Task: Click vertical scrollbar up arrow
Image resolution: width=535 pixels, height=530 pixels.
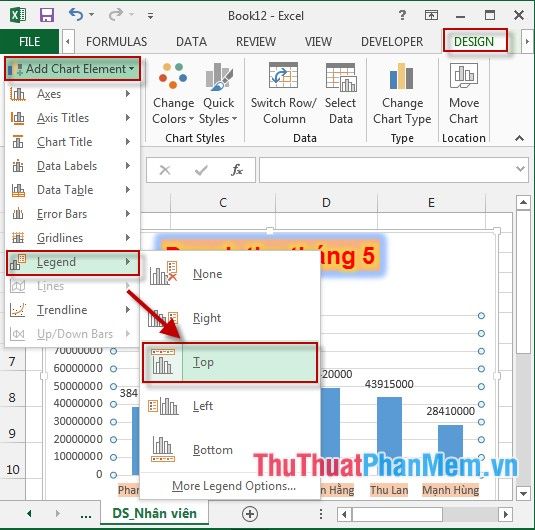Action: tap(523, 203)
